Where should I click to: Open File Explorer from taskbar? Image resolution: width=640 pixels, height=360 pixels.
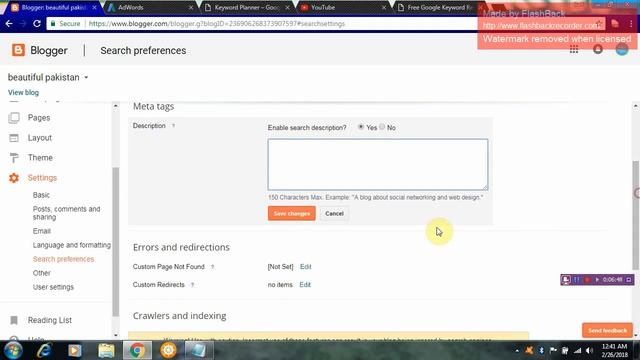click(106, 350)
